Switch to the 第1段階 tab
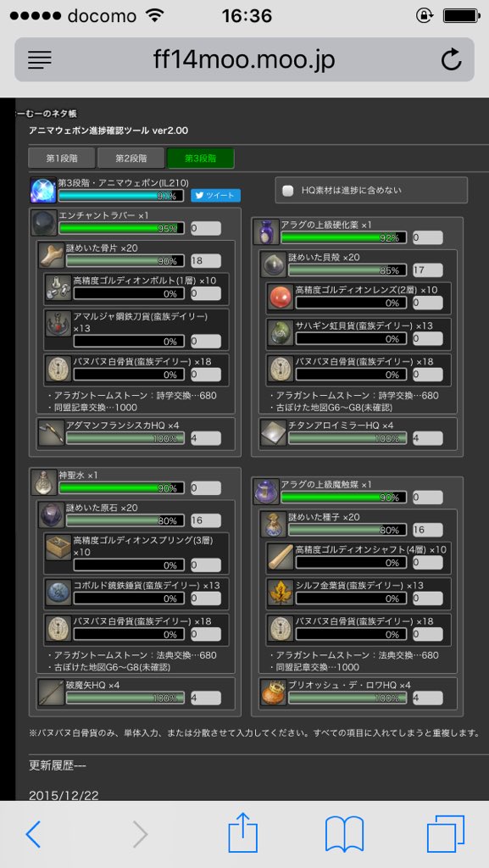Viewport: 489px width, 868px height. point(62,159)
